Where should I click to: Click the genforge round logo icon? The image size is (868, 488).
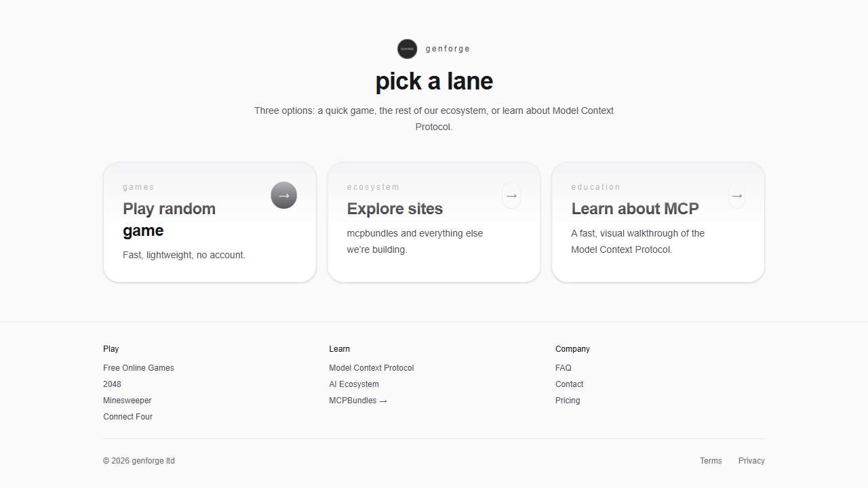pos(407,49)
